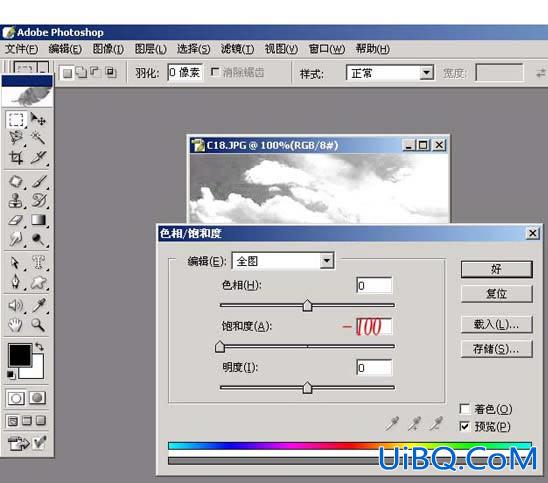Viewport: 548px width, 483px height.
Task: Enable the 着色 colorize checkbox
Action: [465, 409]
